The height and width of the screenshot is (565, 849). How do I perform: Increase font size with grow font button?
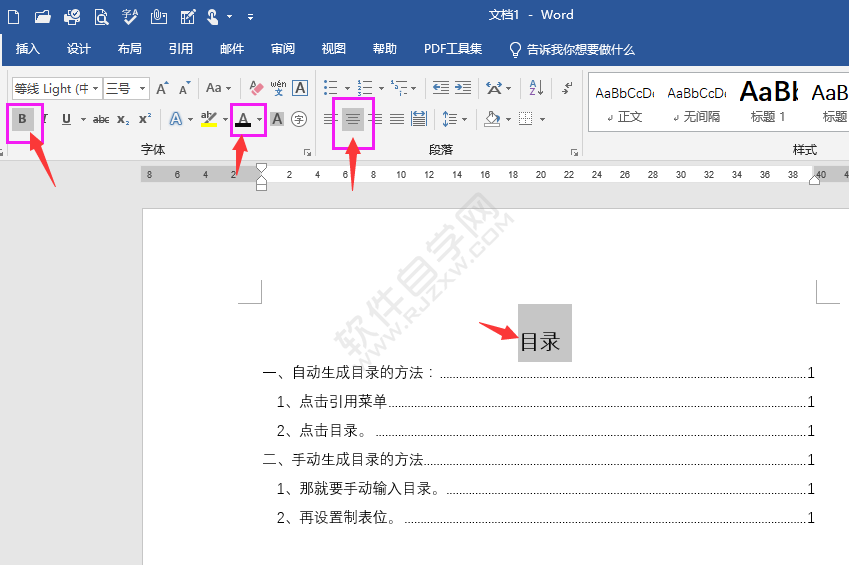tap(162, 88)
